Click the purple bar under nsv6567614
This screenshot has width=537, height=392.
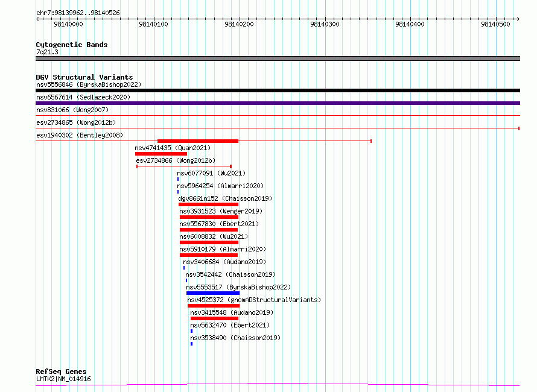(278, 103)
